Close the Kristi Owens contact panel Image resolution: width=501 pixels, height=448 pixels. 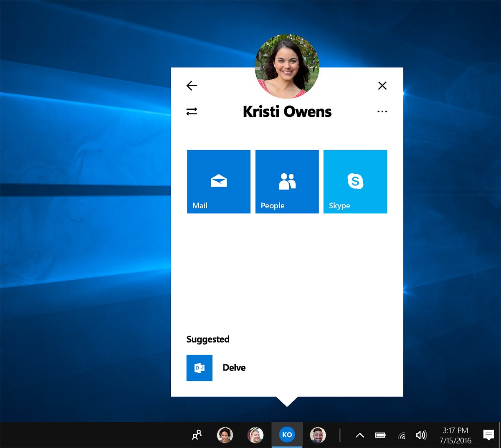point(382,86)
